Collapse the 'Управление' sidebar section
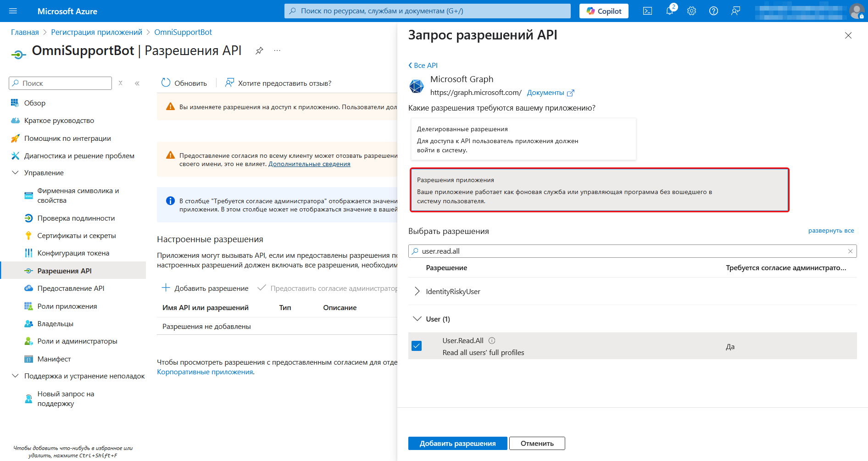 coord(15,172)
